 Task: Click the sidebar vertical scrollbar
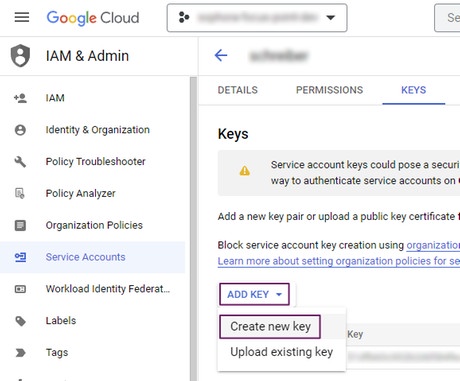(x=193, y=229)
